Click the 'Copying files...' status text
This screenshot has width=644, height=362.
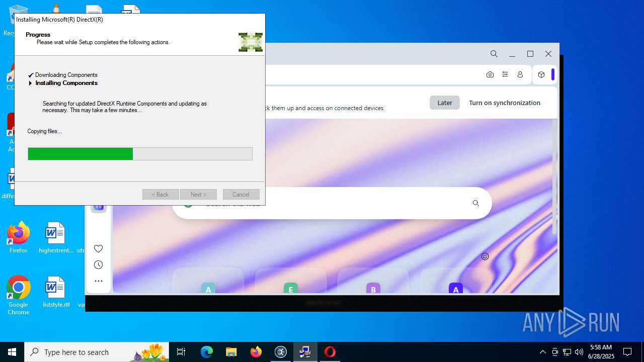44,131
